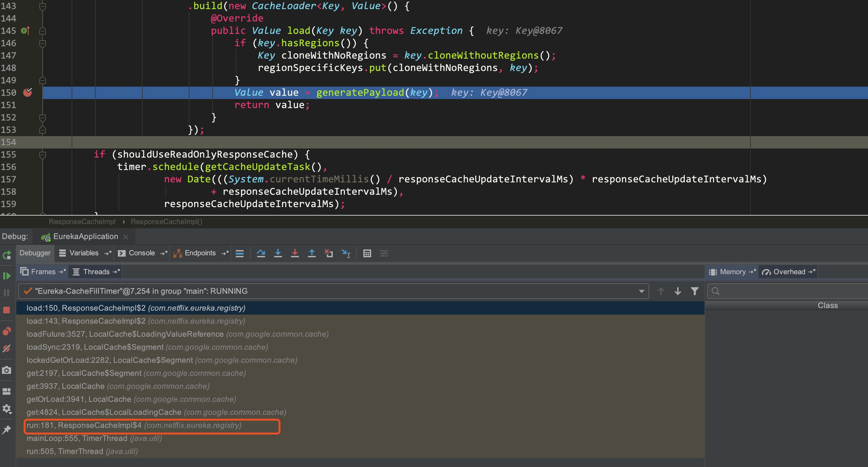Click the frames filter funnel icon
The height and width of the screenshot is (467, 868).
(x=695, y=291)
